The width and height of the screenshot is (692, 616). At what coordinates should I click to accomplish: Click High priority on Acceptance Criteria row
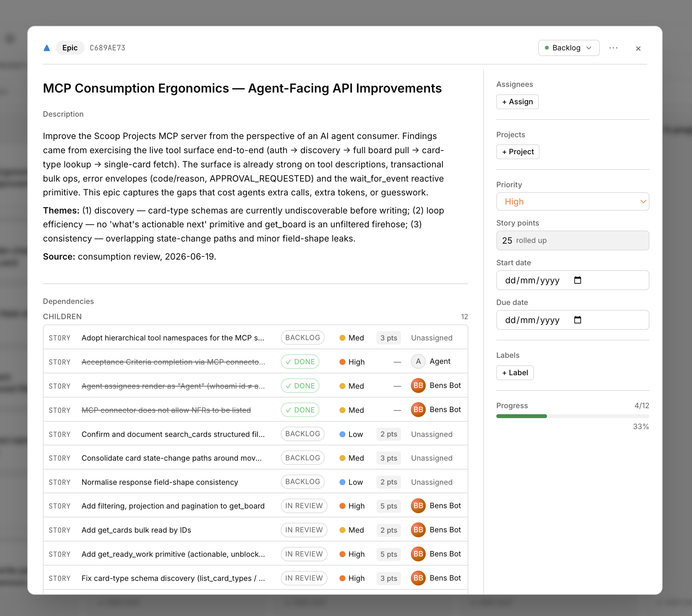coord(352,362)
